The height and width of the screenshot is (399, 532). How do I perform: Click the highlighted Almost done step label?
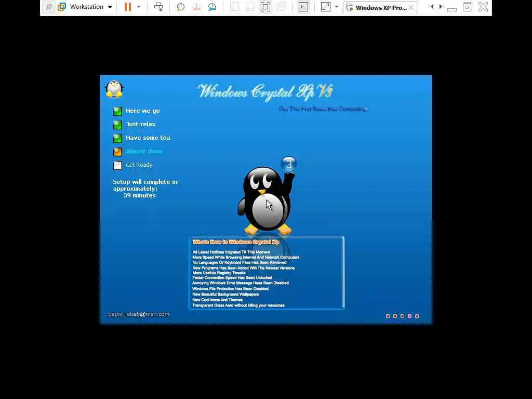(144, 151)
